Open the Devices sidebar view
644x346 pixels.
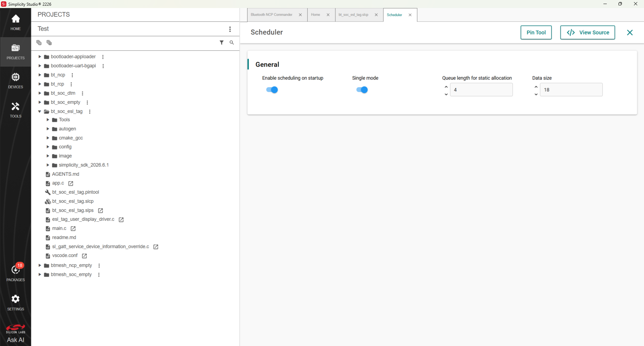pyautogui.click(x=15, y=81)
